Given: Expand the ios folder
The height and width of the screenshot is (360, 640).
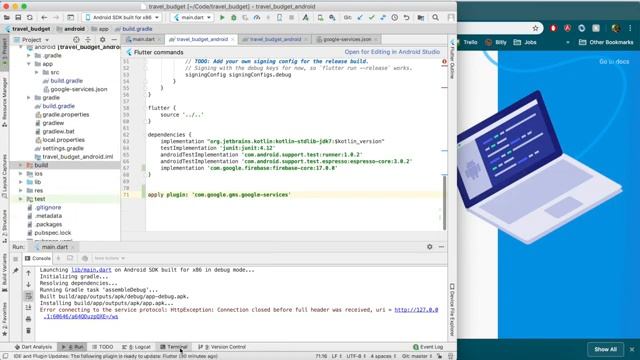Looking at the screenshot, I should pyautogui.click(x=20, y=173).
